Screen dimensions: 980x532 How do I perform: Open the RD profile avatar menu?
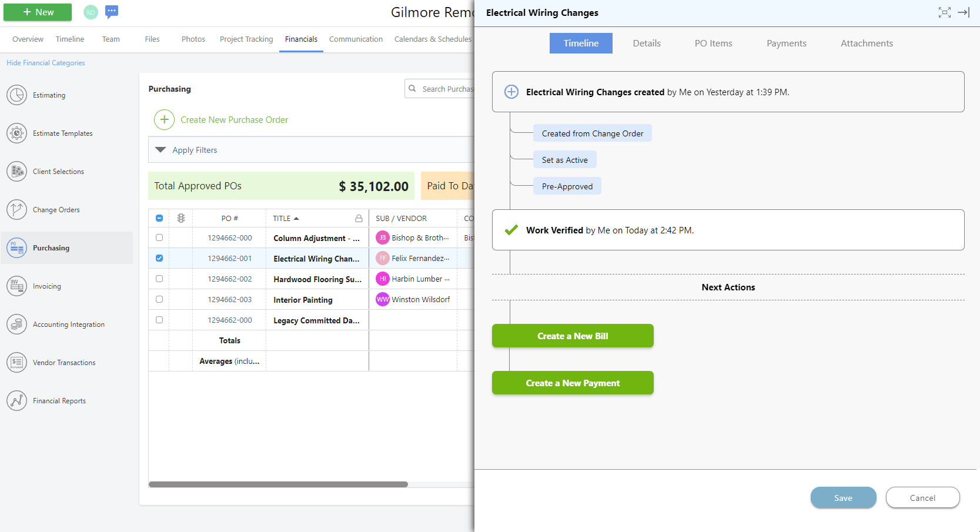(90, 12)
